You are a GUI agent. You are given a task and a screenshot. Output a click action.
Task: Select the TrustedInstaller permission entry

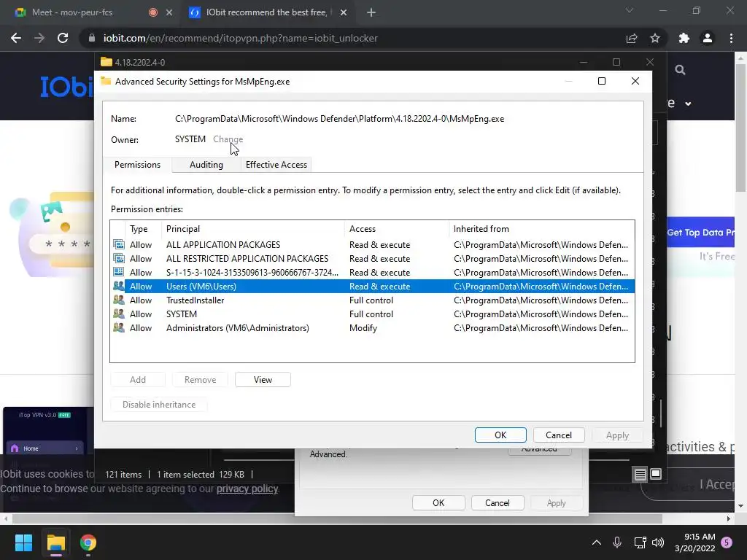[373, 300]
